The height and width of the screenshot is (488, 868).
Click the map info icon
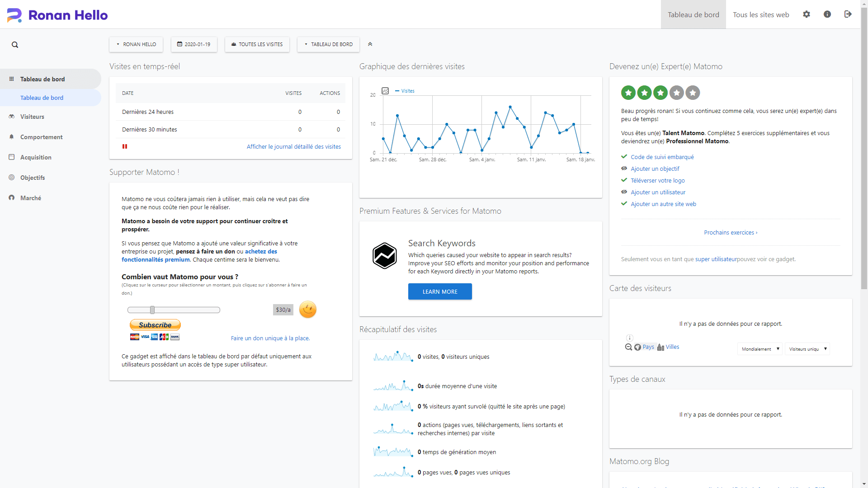(x=629, y=338)
